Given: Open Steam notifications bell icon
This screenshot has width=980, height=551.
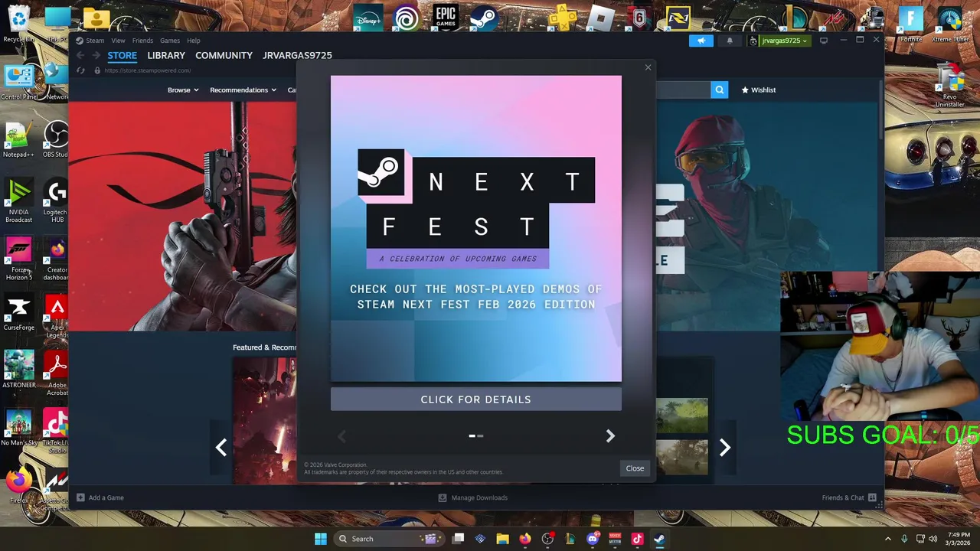Looking at the screenshot, I should (730, 41).
